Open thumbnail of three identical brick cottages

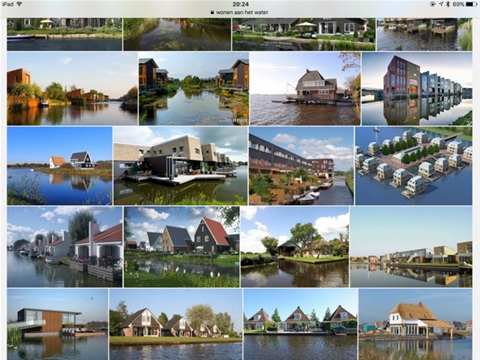click(300, 324)
